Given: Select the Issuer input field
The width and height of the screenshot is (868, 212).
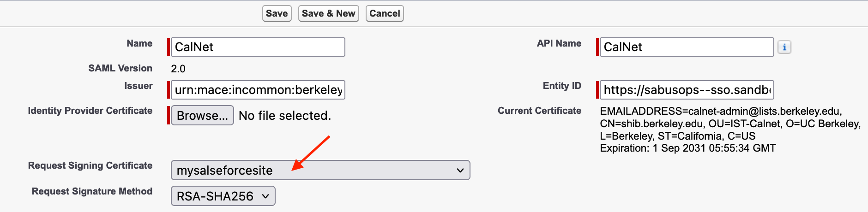Looking at the screenshot, I should click(x=258, y=90).
